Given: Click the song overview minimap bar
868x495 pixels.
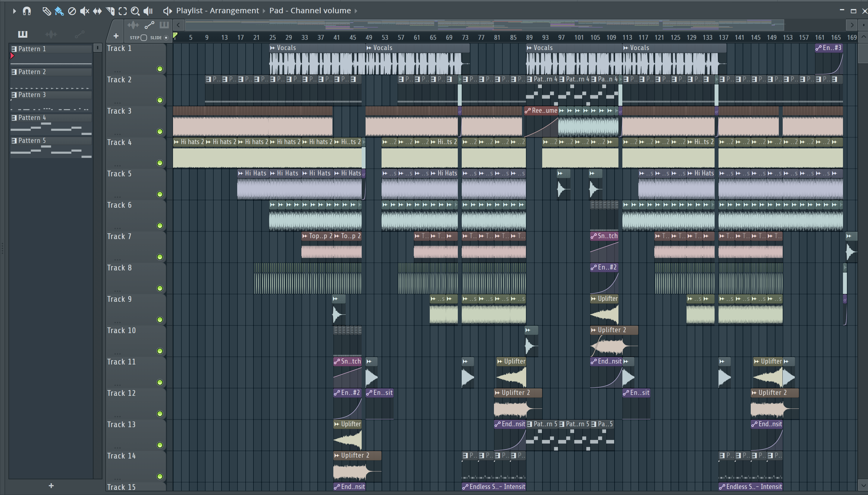Looking at the screenshot, I should coord(484,25).
